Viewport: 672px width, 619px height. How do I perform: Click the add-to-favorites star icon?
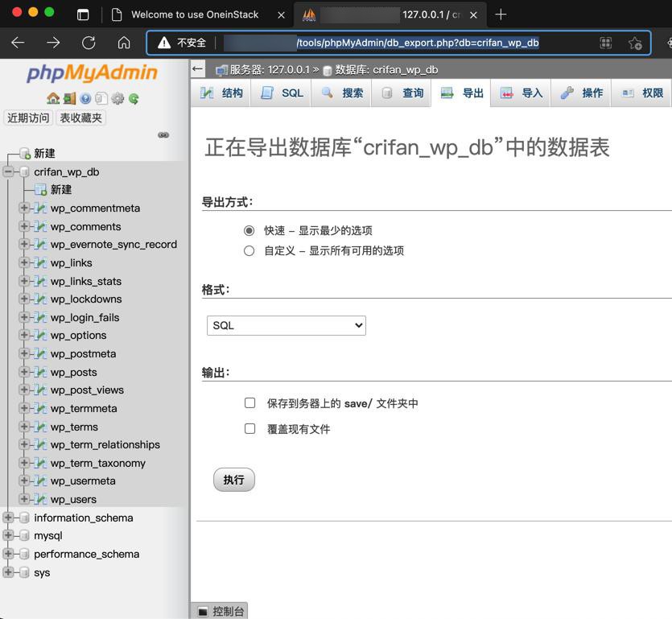[x=635, y=43]
